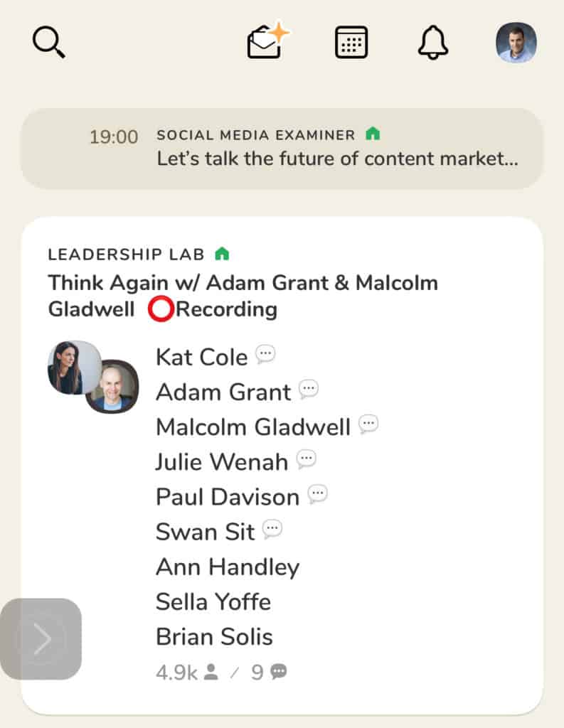Tap the bald man's speaker avatar
The image size is (564, 728).
click(x=112, y=387)
